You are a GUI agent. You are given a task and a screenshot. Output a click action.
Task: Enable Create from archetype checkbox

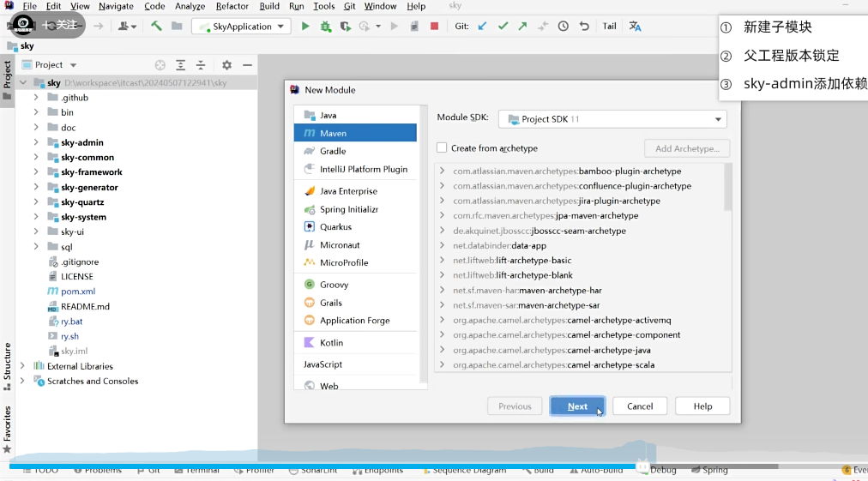click(x=442, y=147)
